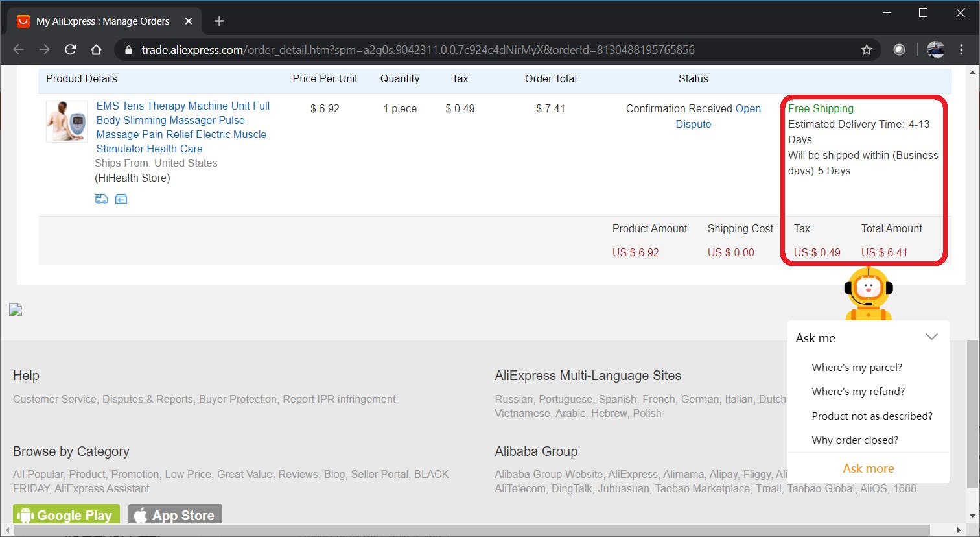Screen dimensions: 980x537
Task: Click the shipping truck icon under product
Action: (x=102, y=199)
